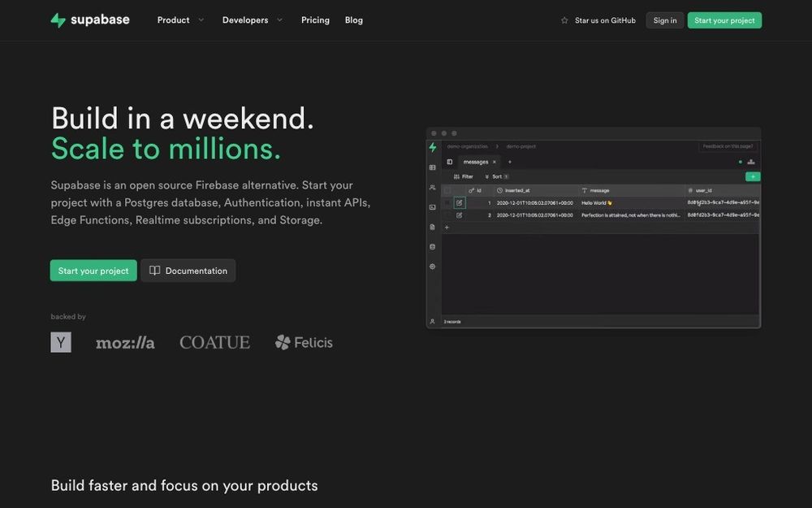Toggle the header select-all checkbox in table
Viewport: 812px width, 508px height.
click(447, 190)
